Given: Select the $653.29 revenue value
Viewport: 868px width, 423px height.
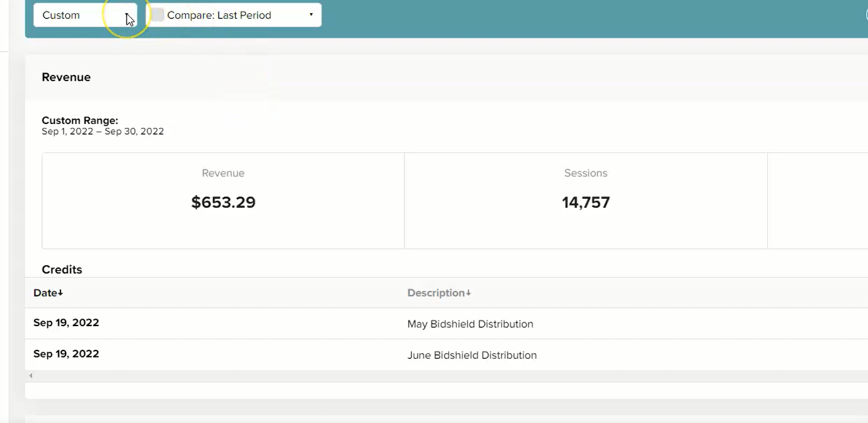Looking at the screenshot, I should (x=224, y=202).
